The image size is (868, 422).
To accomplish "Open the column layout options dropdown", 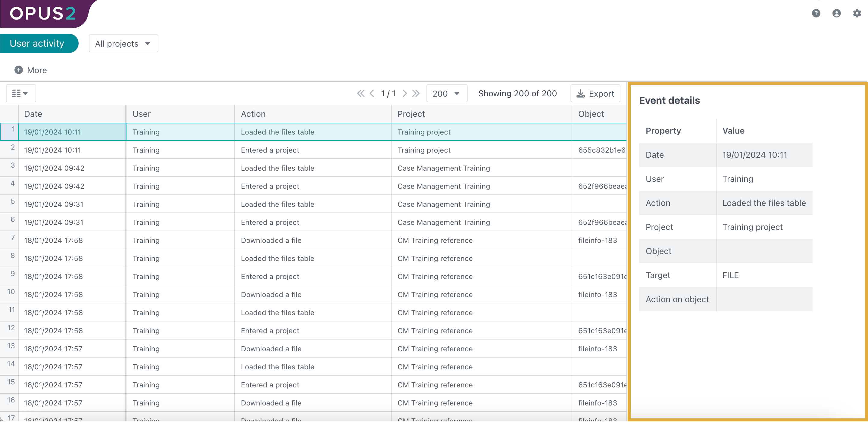I will (x=20, y=93).
